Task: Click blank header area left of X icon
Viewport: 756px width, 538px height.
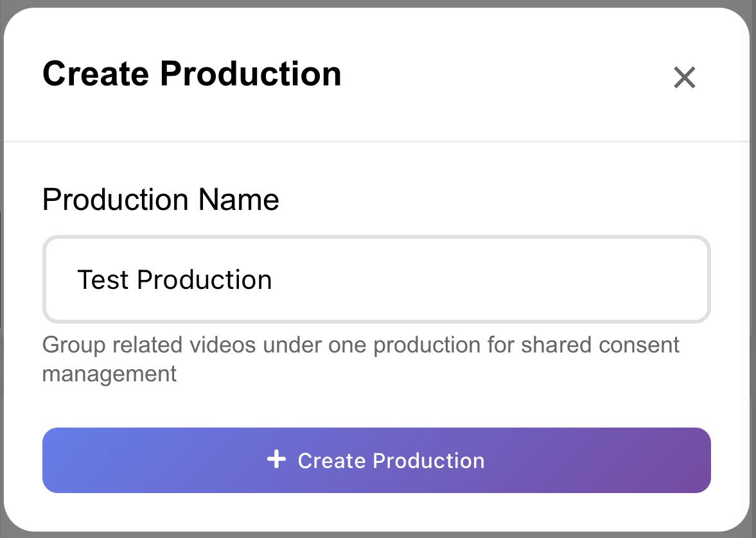Action: 514,74
